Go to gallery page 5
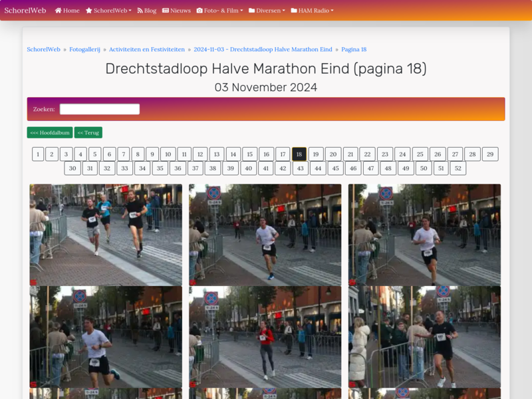 click(95, 154)
